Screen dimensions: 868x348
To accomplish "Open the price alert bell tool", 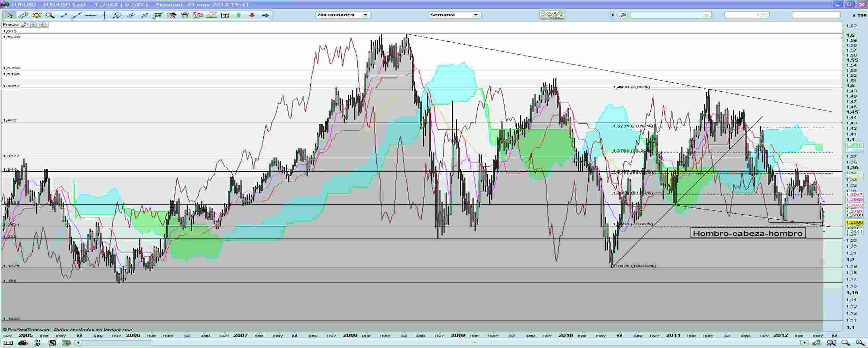I will tap(36, 15).
